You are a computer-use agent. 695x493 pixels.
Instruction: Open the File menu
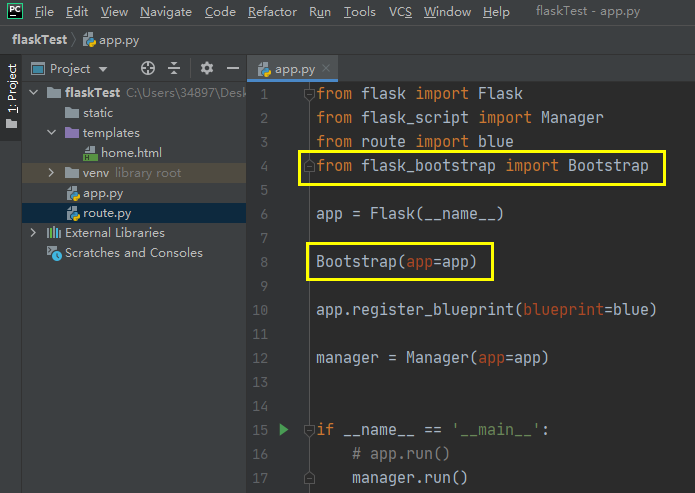coord(44,12)
